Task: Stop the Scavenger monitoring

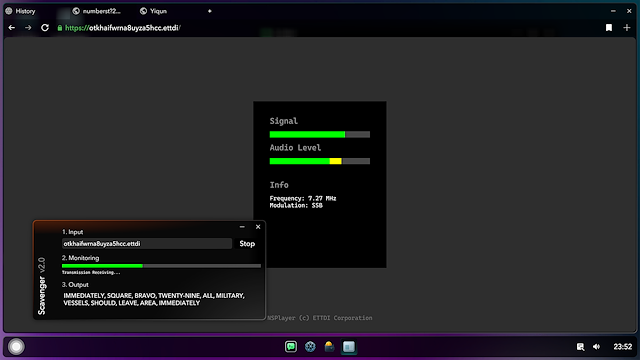Action: (x=247, y=244)
